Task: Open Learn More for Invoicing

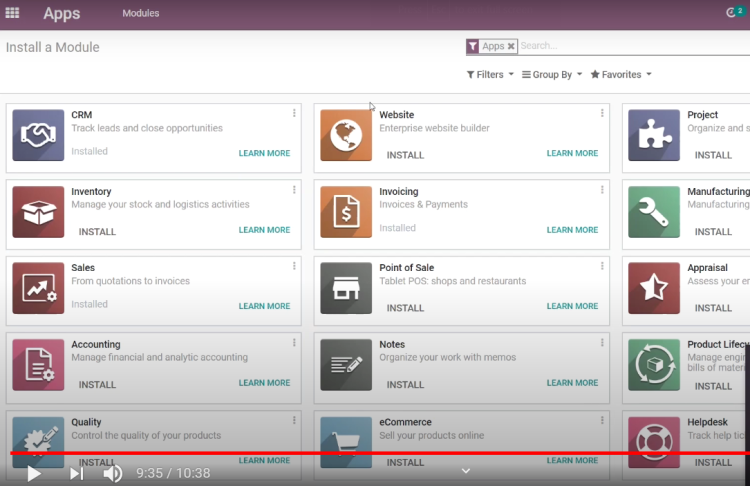Action: pos(573,230)
